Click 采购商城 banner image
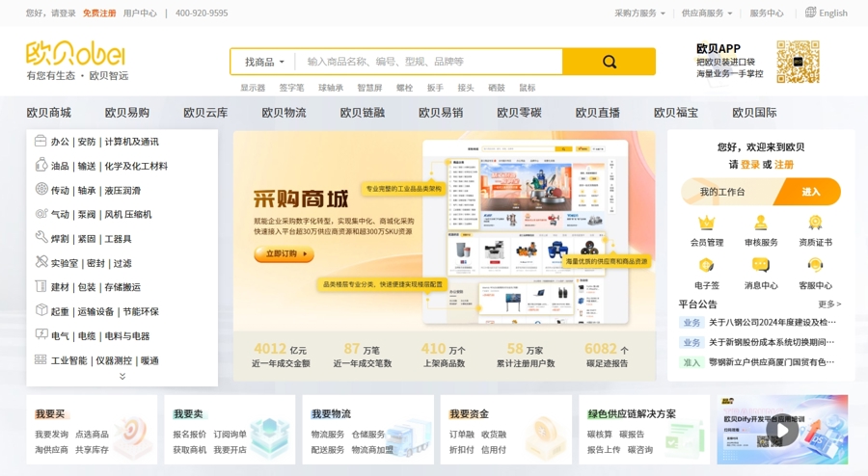Screen dimensions: 868x476 pos(444,230)
